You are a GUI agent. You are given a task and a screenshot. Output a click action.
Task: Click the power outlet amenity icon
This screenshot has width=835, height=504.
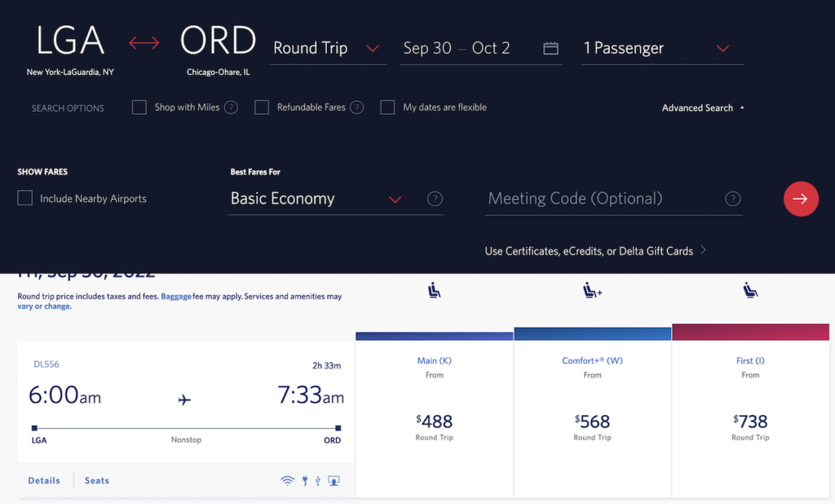(305, 480)
